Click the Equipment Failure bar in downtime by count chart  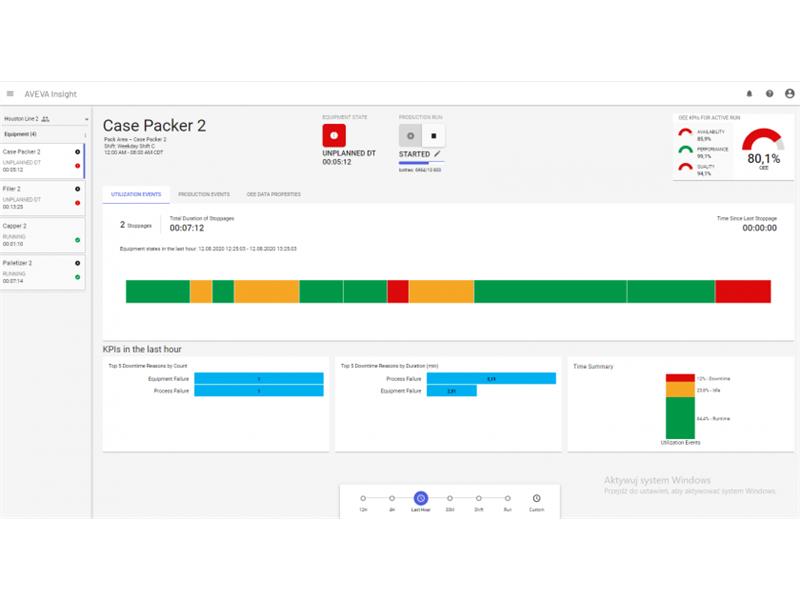point(259,379)
